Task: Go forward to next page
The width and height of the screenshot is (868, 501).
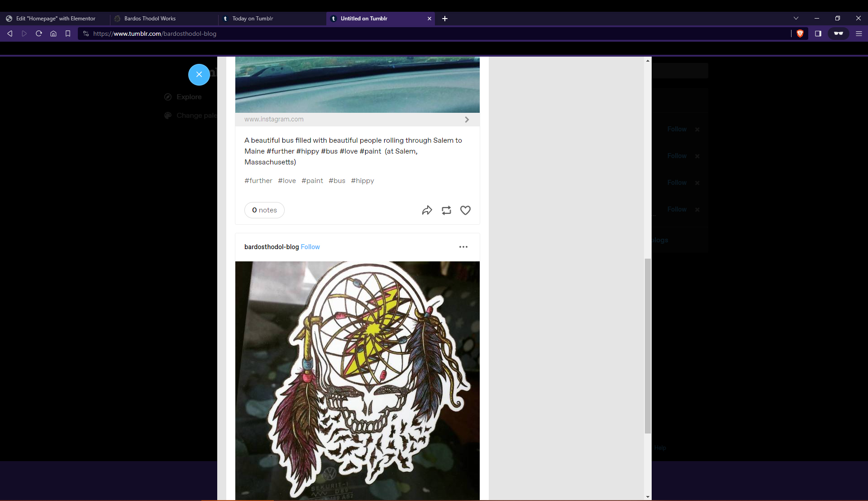Action: (24, 34)
